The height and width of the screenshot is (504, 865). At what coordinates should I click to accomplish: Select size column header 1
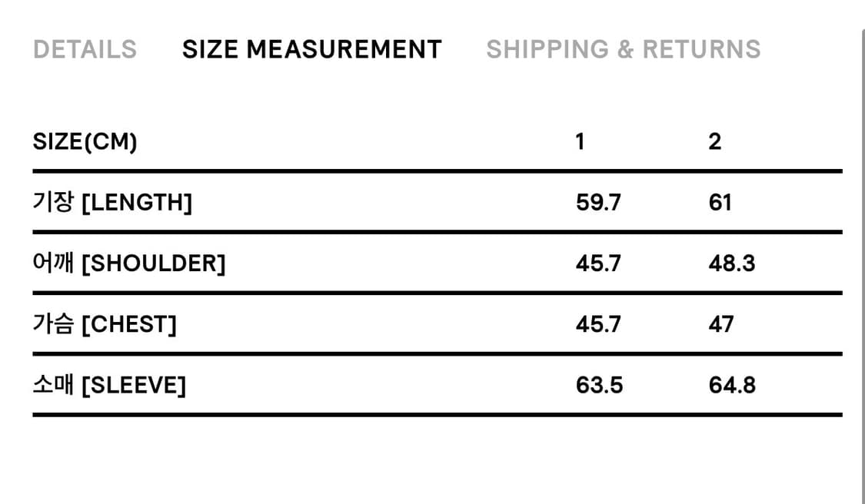coord(580,142)
